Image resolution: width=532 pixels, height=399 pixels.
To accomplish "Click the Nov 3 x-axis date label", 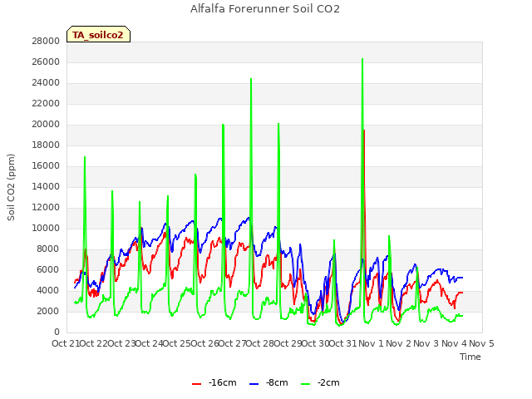I will point(426,343).
